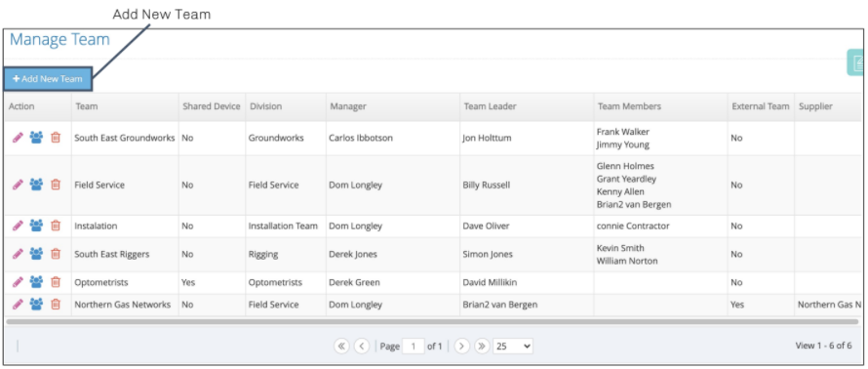Edit the Northern Gas Networks team
The image size is (868, 369).
[18, 305]
